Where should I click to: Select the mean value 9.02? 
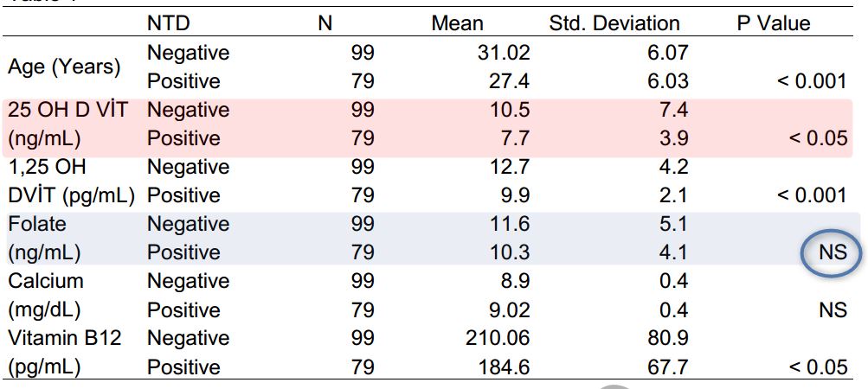click(508, 309)
